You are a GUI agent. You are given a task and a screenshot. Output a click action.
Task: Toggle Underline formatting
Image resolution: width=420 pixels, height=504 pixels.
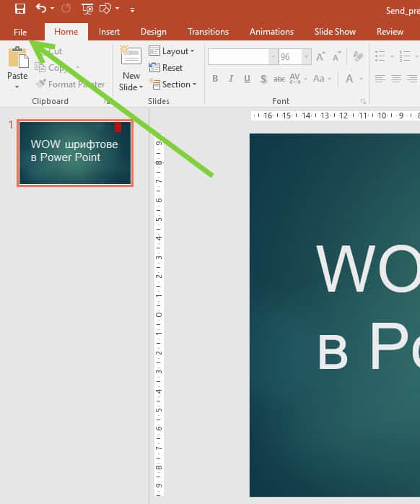pyautogui.click(x=247, y=79)
